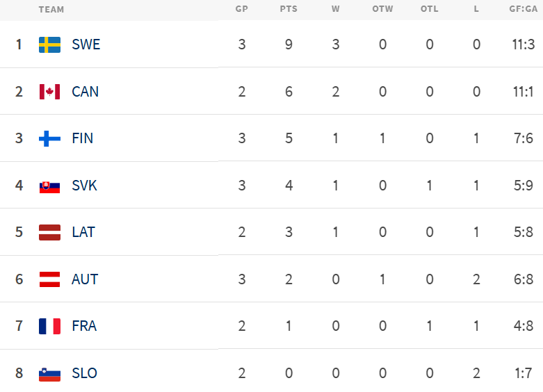Click the Canada flag icon
Screen dimensions: 543x392
point(49,92)
